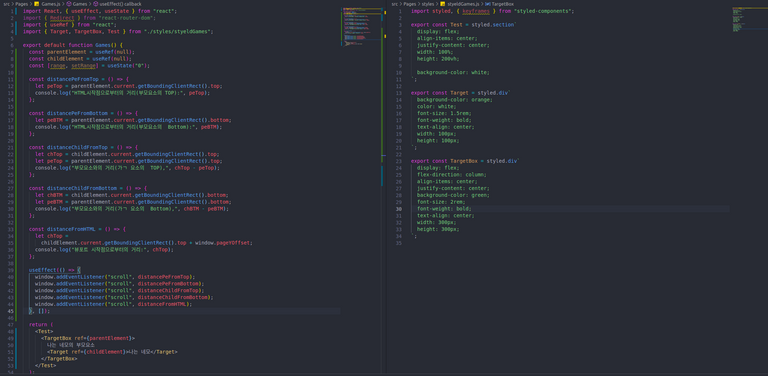Click the closing </TargetBox> tag

coord(59,358)
